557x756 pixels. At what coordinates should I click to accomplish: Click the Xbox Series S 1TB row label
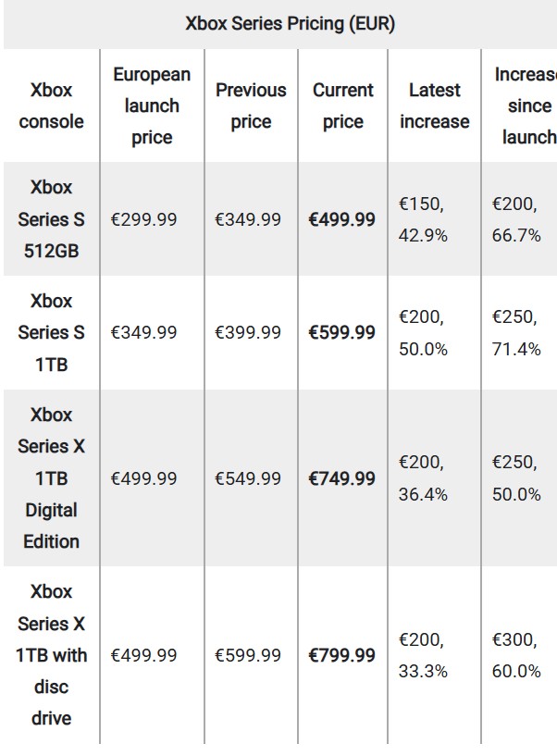(51, 333)
